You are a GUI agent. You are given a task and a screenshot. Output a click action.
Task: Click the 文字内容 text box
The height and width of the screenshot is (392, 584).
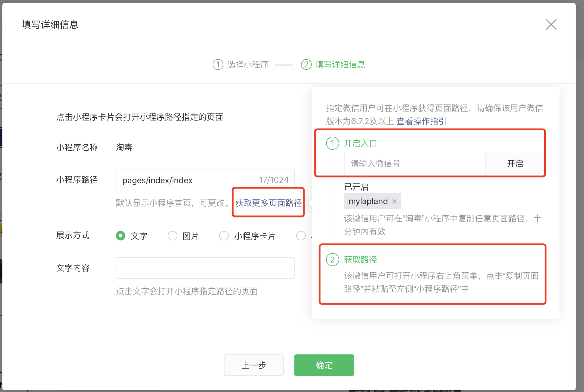pos(205,268)
